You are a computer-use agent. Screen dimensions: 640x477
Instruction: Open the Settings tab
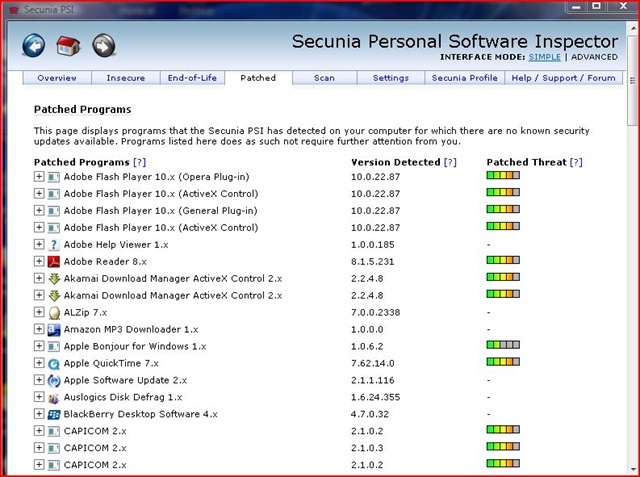(x=391, y=78)
